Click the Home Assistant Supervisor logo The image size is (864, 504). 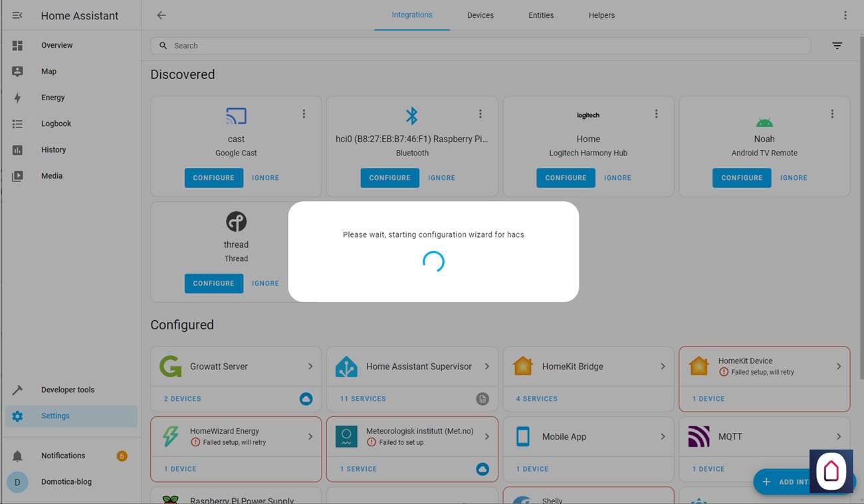[x=346, y=367]
